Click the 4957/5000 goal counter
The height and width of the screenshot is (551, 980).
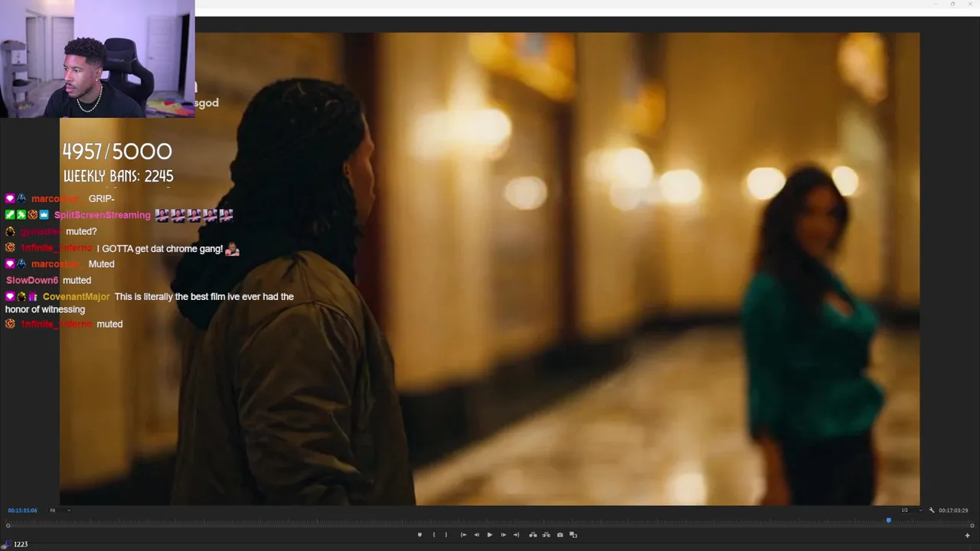(117, 152)
